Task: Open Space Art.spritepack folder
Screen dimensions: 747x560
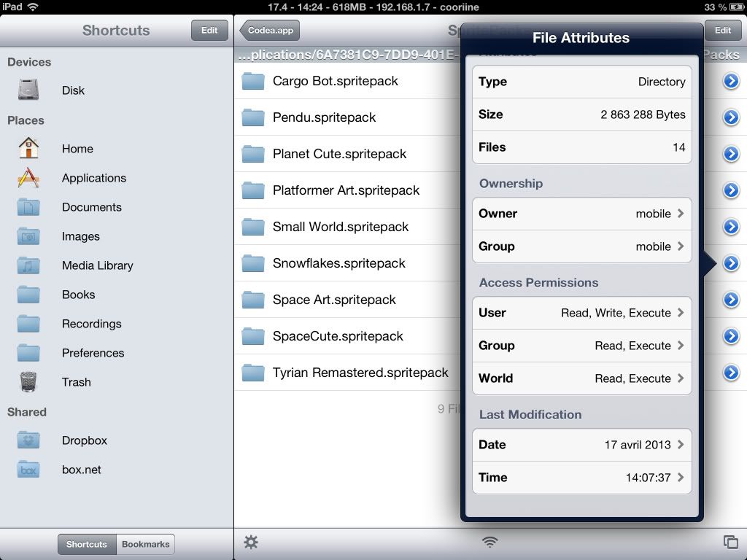Action: [x=347, y=300]
